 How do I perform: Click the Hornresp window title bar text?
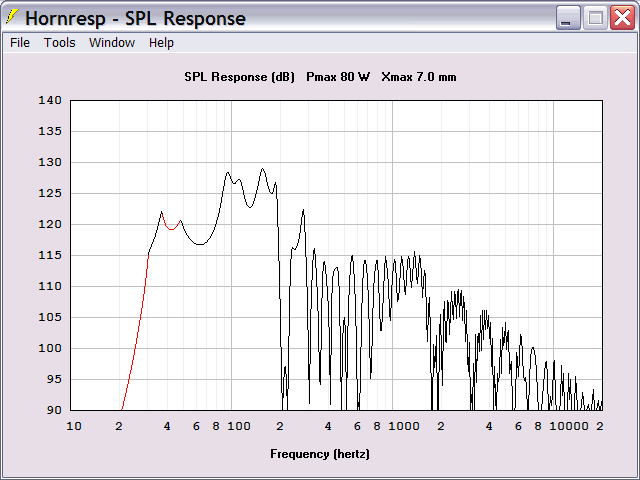coord(136,18)
